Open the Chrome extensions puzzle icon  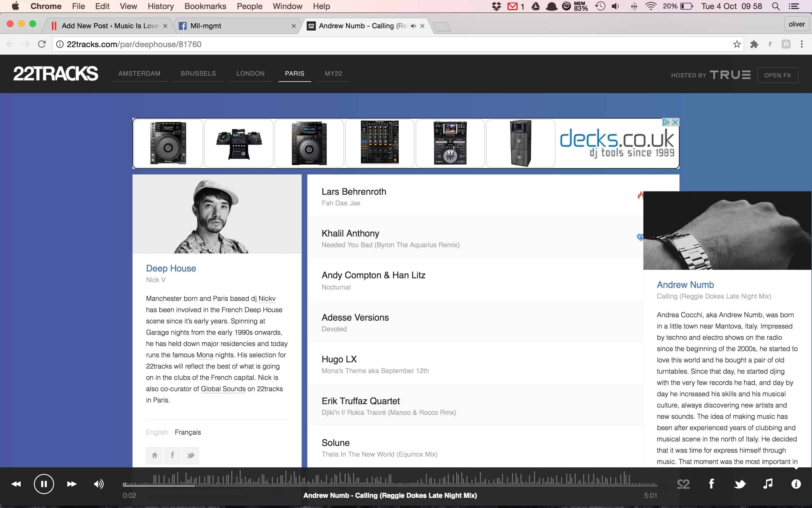(754, 44)
